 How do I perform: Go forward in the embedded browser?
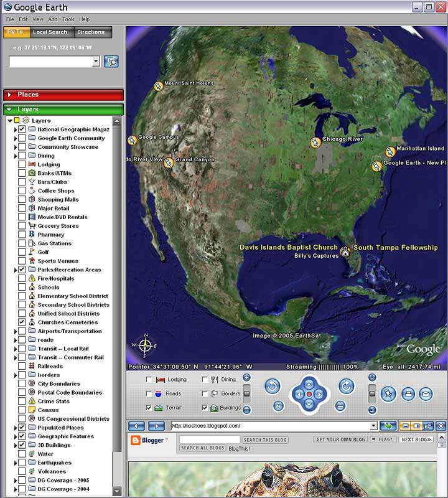tap(157, 426)
